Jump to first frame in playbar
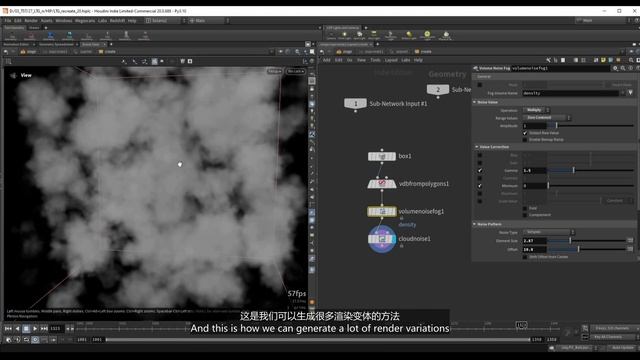 (x=8, y=328)
